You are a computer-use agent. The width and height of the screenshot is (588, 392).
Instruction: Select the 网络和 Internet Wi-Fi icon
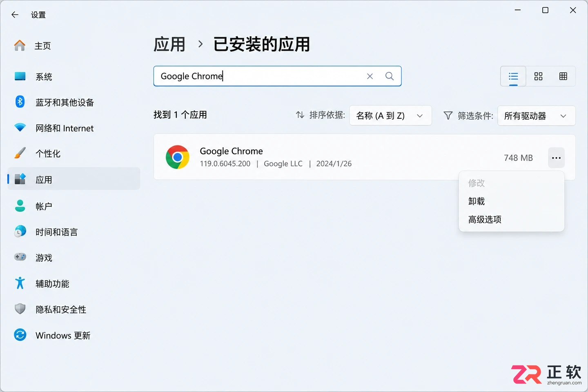pos(20,127)
